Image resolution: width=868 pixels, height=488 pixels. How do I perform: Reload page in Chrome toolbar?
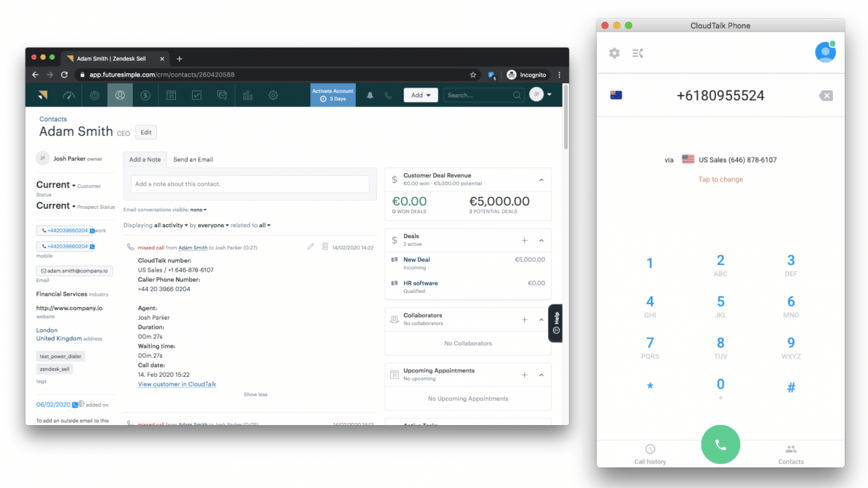tap(64, 75)
